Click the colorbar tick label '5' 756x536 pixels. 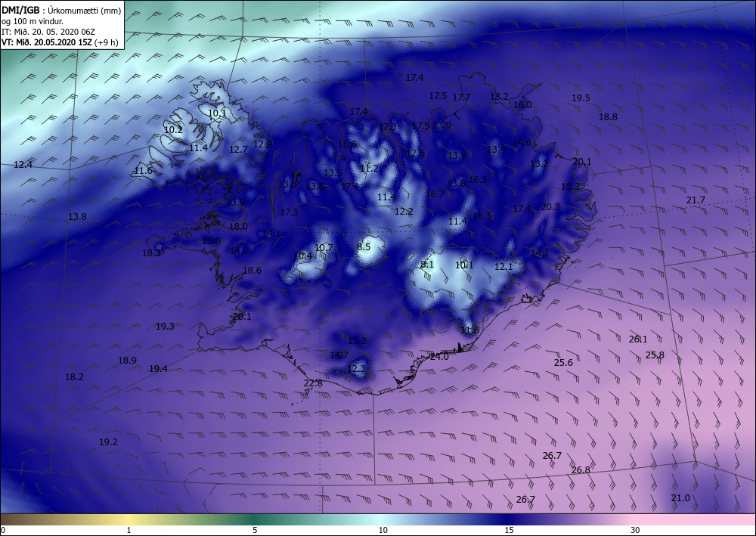tap(255, 530)
